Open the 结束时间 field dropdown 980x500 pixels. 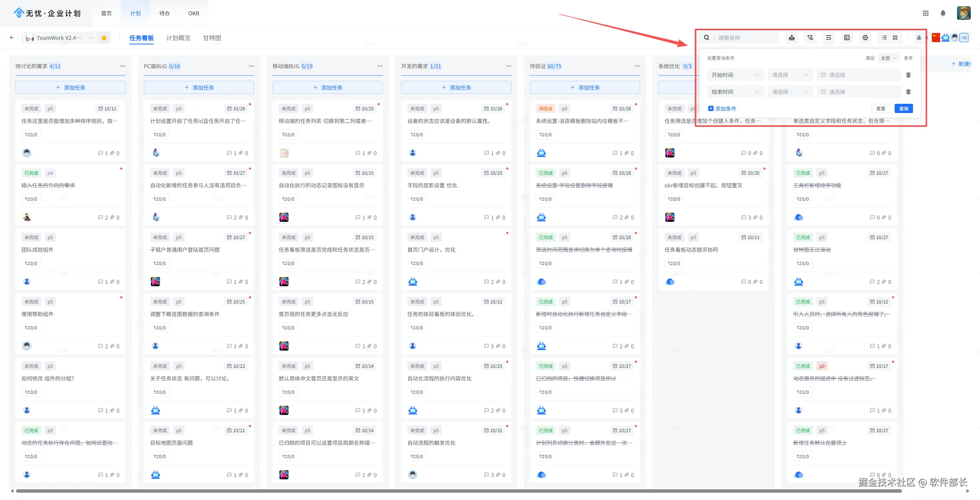coord(735,92)
